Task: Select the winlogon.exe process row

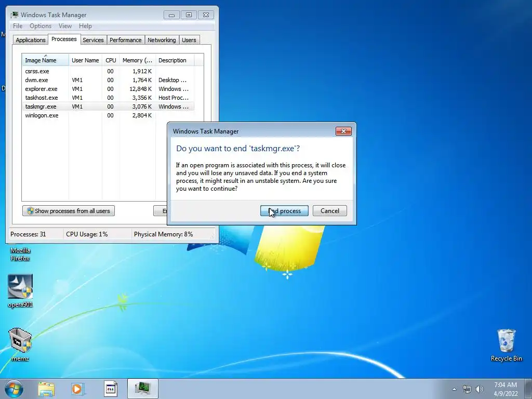Action: click(x=108, y=115)
